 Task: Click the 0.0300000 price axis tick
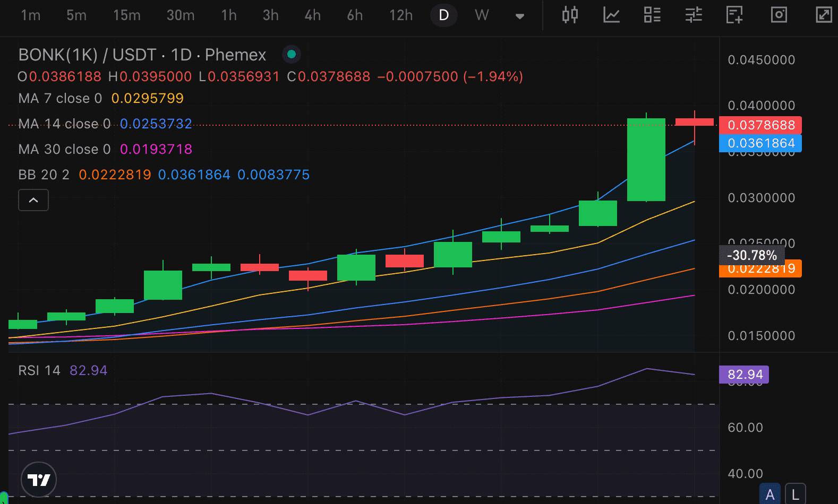click(x=762, y=198)
